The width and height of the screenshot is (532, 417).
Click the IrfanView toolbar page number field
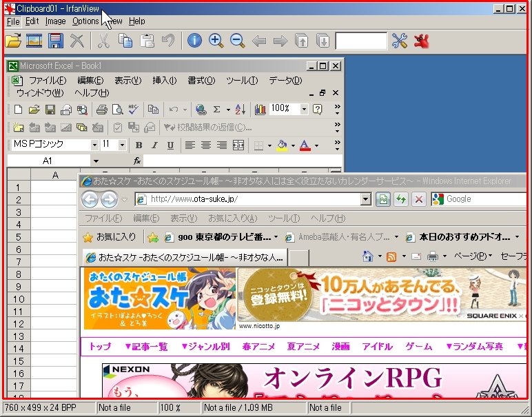click(x=361, y=41)
